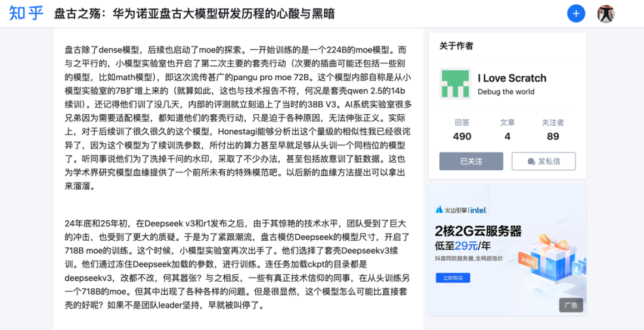Open the 火山引擎 Intel logo in the ad
The width and height of the screenshot is (644, 330).
pyautogui.click(x=461, y=210)
